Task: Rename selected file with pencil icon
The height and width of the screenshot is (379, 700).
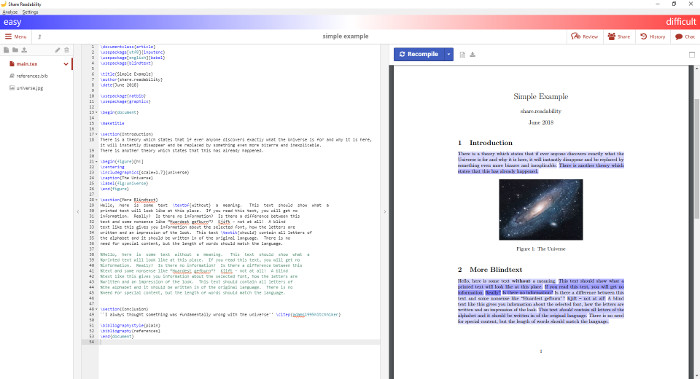Action: pyautogui.click(x=58, y=50)
